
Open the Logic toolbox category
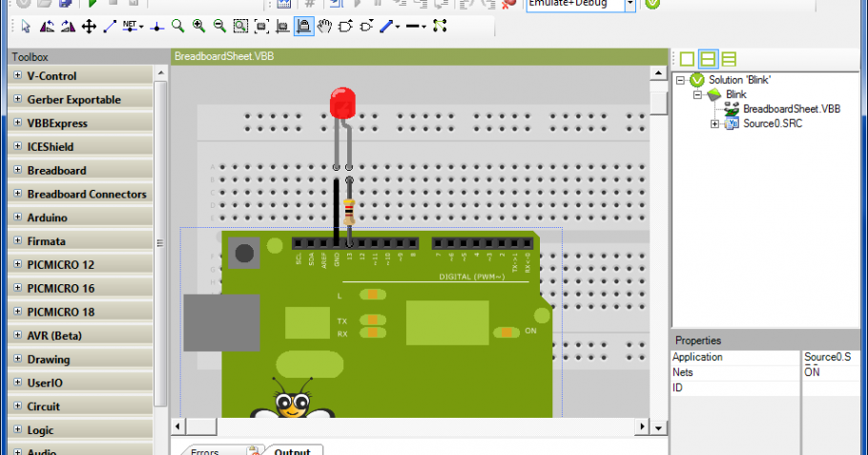coord(80,430)
